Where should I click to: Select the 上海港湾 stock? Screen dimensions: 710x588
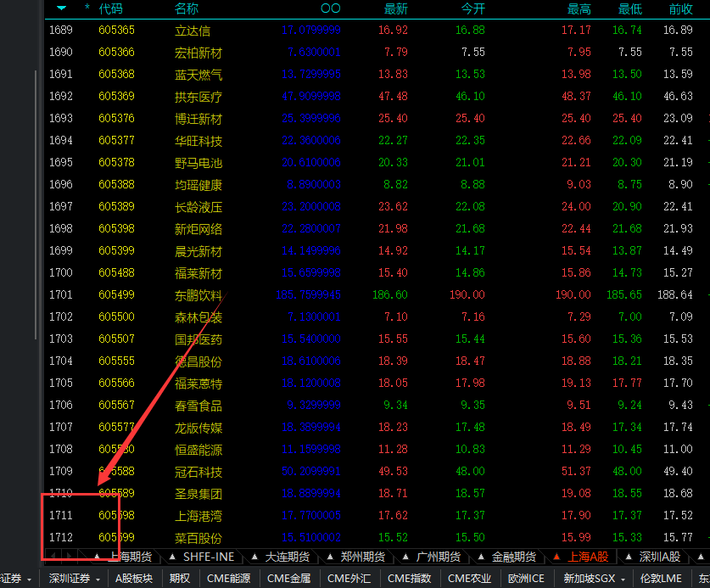198,516
